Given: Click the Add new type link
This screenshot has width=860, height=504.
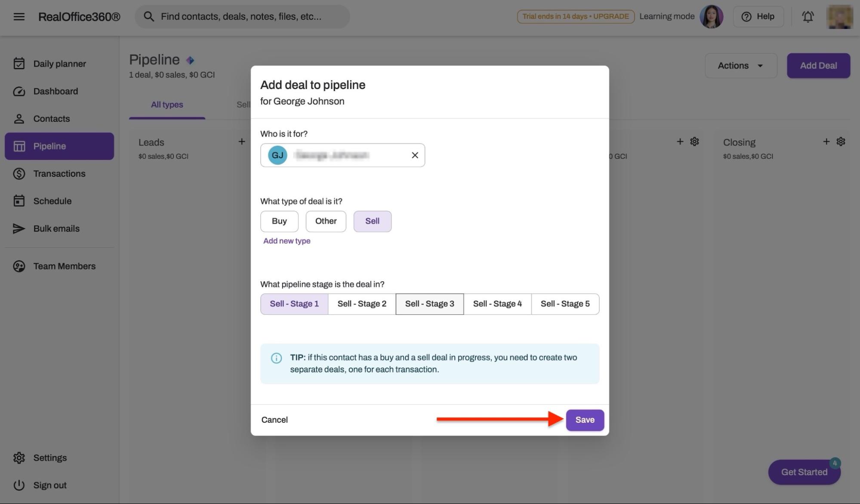Looking at the screenshot, I should point(287,241).
